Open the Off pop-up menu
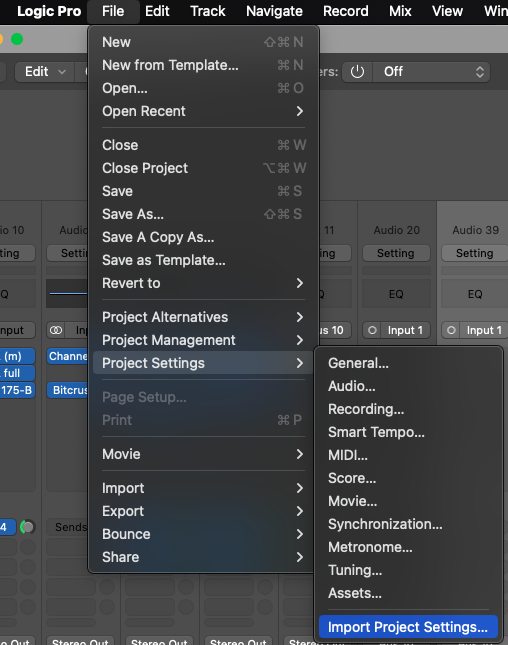The width and height of the screenshot is (508, 645). 431,72
